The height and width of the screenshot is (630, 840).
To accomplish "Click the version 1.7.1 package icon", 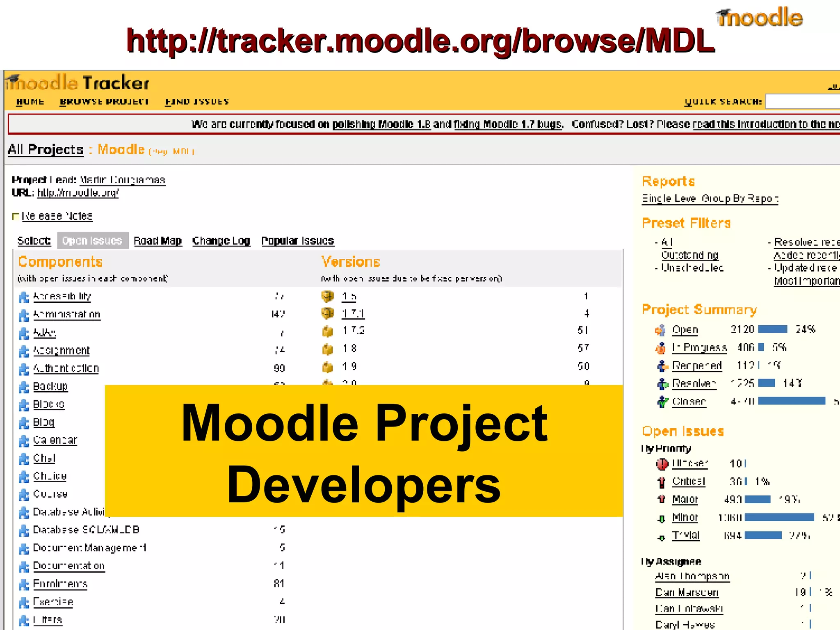I will pos(327,313).
